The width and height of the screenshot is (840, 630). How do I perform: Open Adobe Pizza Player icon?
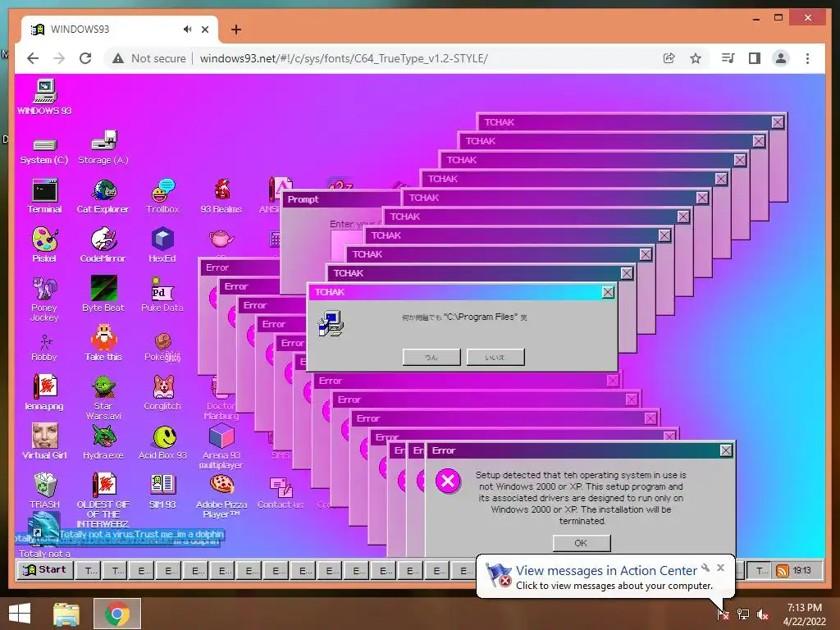click(x=221, y=496)
